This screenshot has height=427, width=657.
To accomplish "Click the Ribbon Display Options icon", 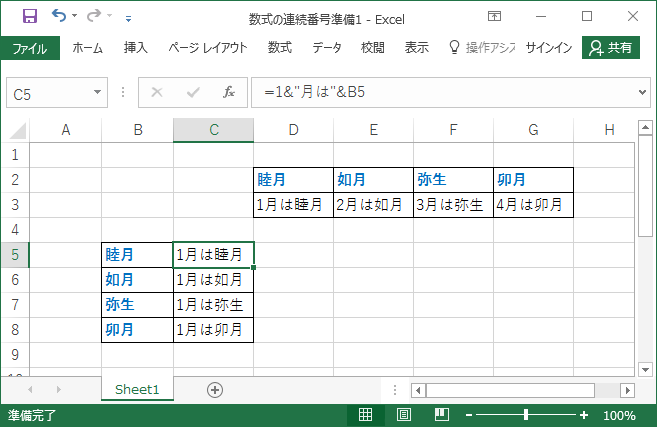I will pyautogui.click(x=494, y=16).
